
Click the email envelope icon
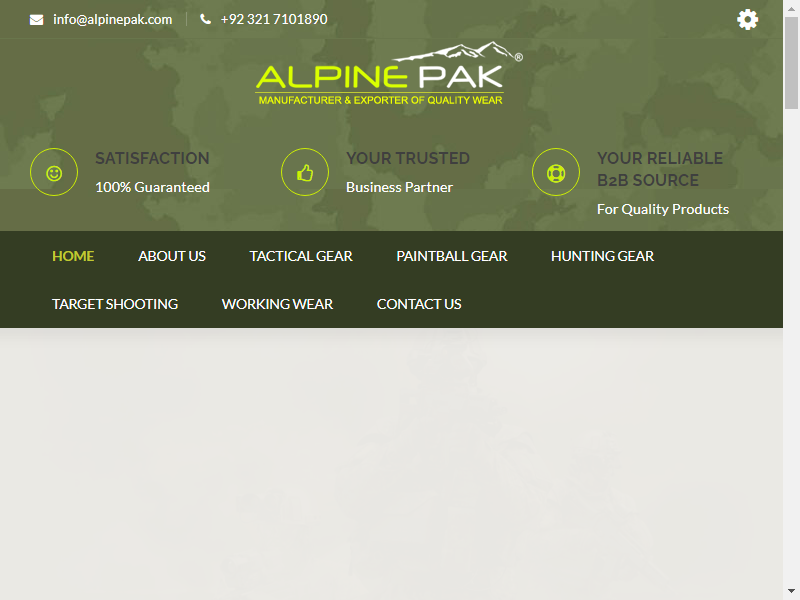pos(36,20)
